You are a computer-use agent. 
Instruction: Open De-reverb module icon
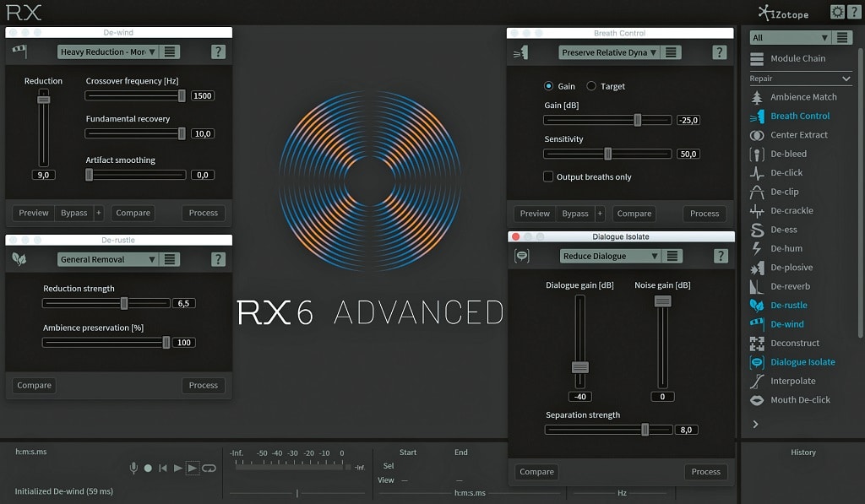click(757, 286)
